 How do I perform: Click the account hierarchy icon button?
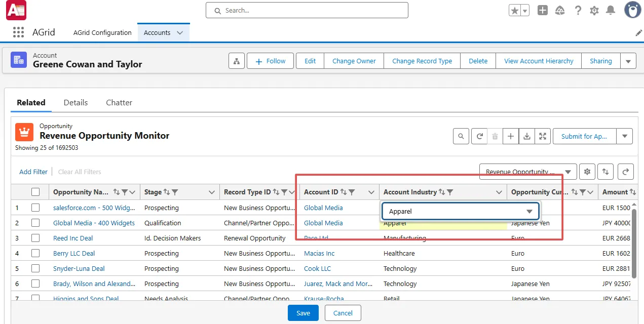(237, 61)
